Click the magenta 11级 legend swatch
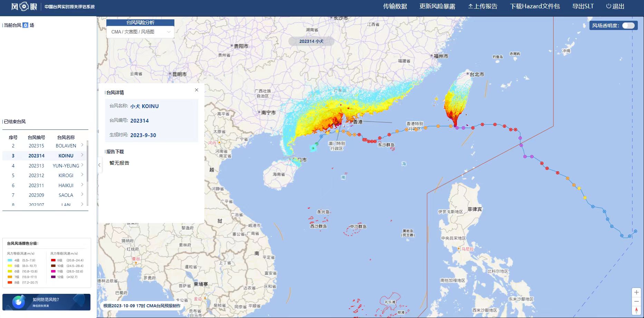Viewport: 644px width, 318px height. point(53,271)
